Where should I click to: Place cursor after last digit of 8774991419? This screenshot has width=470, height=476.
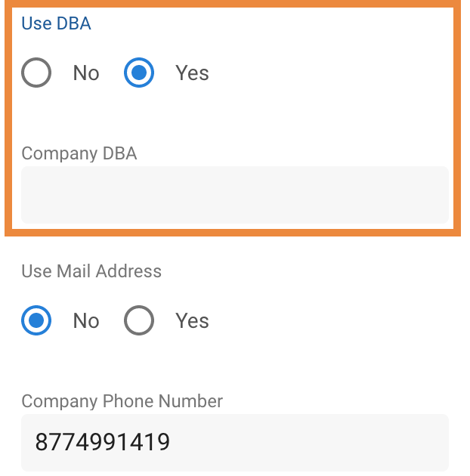(x=170, y=442)
